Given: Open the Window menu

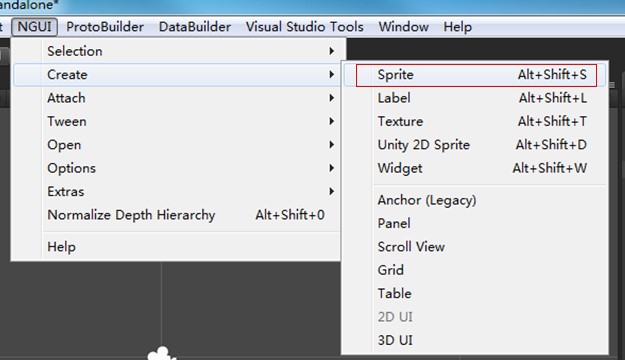Looking at the screenshot, I should pyautogui.click(x=403, y=27).
